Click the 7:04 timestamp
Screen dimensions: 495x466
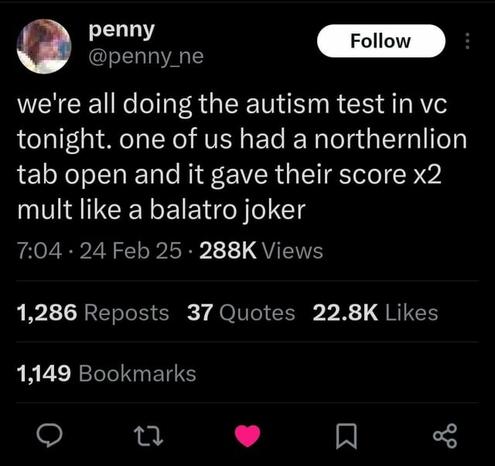click(x=39, y=251)
